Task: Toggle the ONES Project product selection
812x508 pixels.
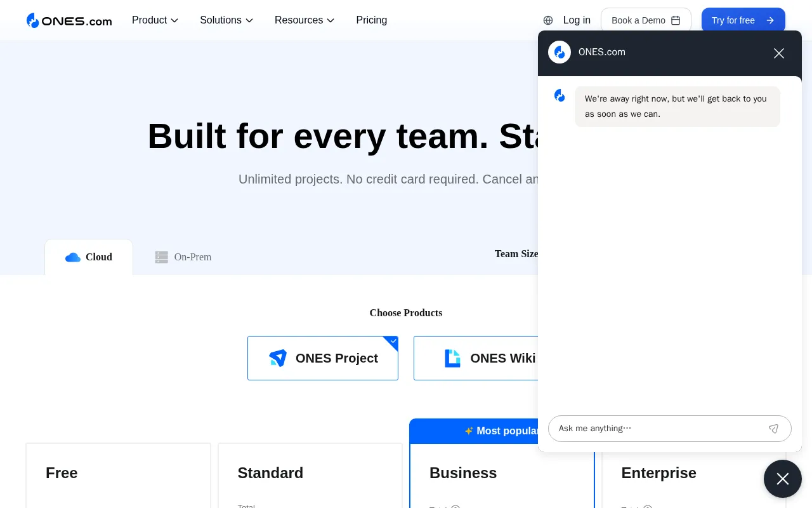Action: (x=323, y=358)
